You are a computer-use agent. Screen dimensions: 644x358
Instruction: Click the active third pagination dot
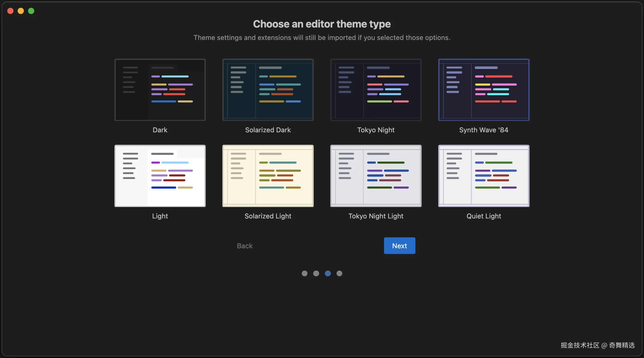328,273
